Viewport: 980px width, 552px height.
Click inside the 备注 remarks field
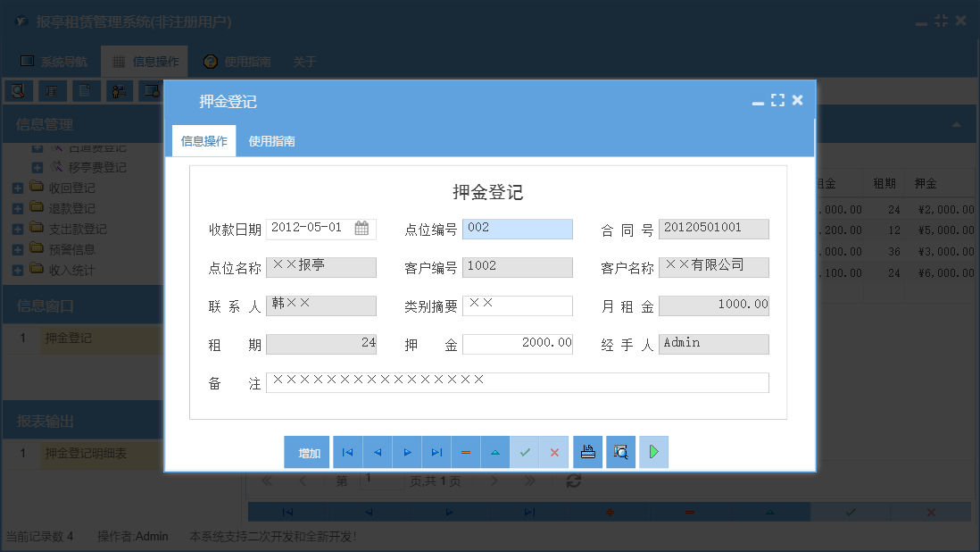[518, 382]
